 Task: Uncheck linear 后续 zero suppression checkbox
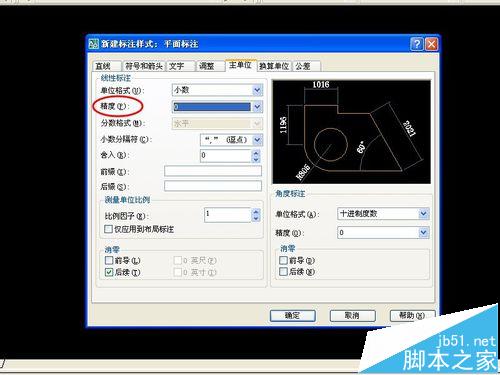coord(109,272)
